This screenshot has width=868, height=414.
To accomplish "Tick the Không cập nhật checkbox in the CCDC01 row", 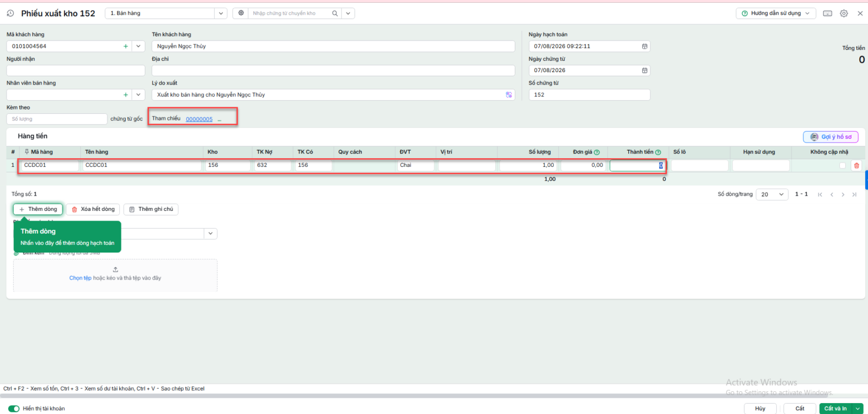I will click(x=843, y=165).
